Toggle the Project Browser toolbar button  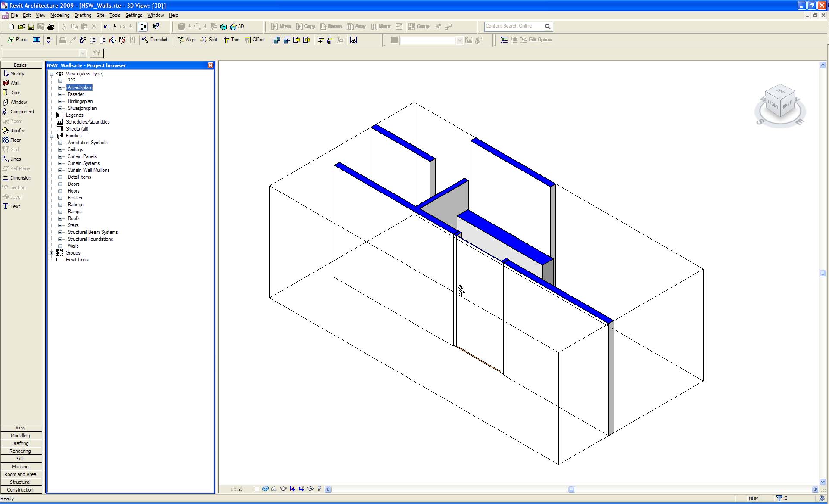click(143, 27)
